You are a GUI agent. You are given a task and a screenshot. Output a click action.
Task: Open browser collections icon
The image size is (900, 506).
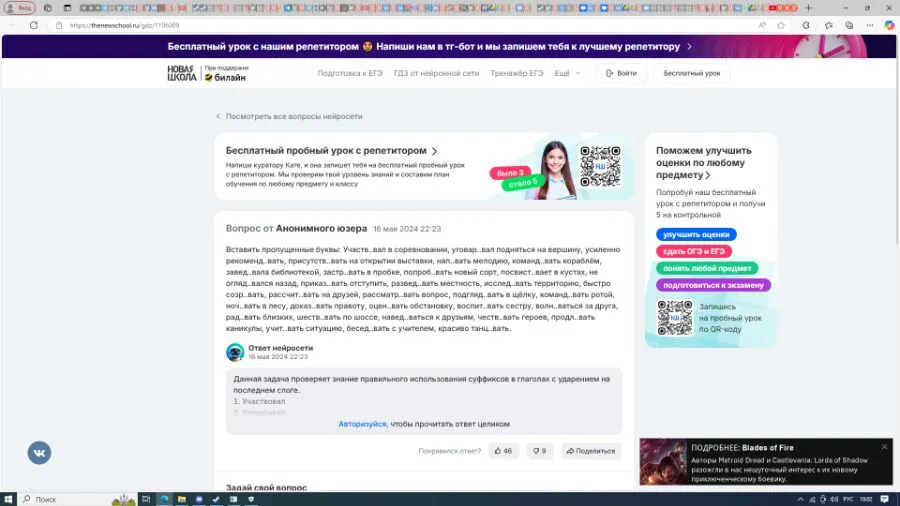click(x=849, y=25)
